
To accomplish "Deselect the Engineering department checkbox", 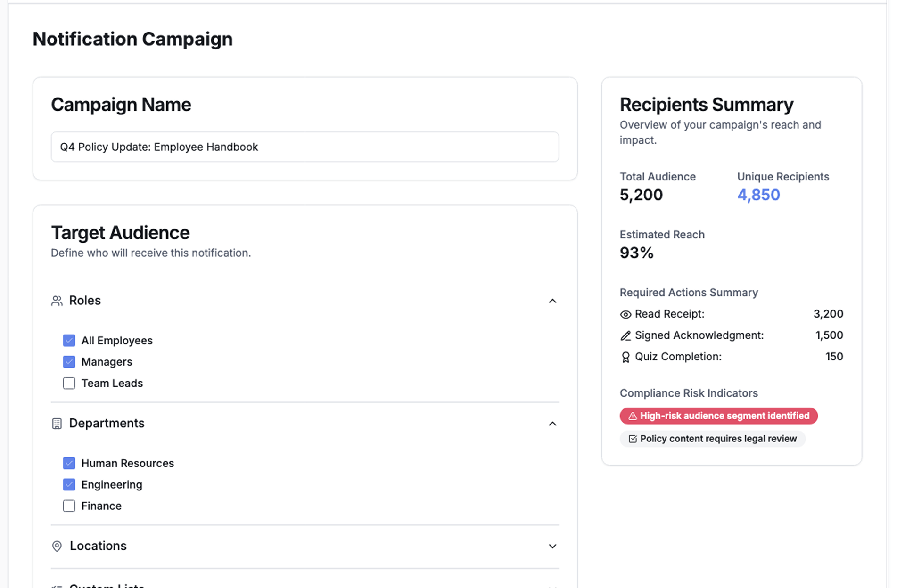I will (69, 484).
